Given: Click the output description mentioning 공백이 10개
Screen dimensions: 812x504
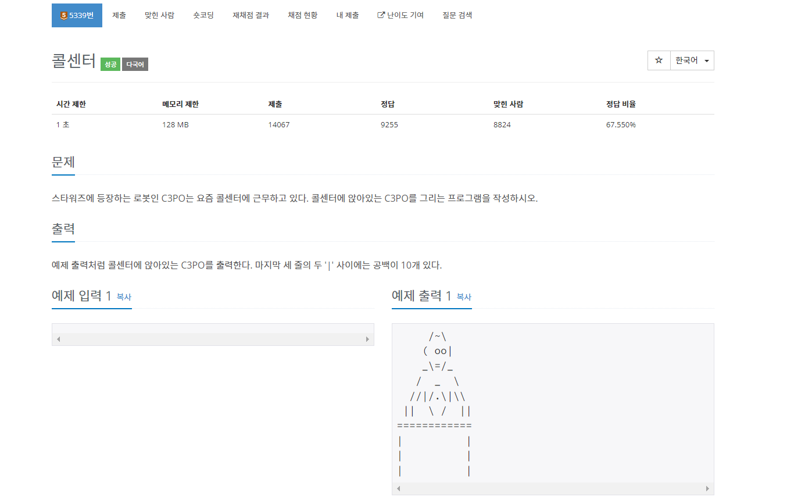Looking at the screenshot, I should [247, 265].
